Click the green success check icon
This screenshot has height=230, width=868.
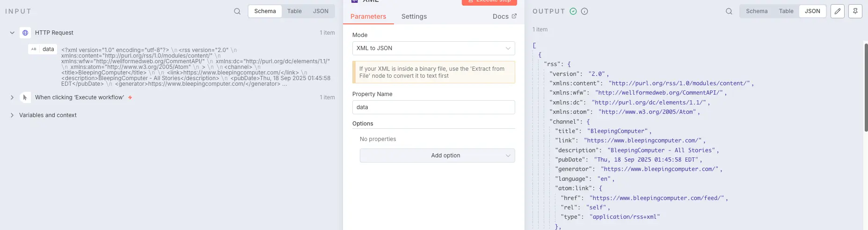pos(573,11)
